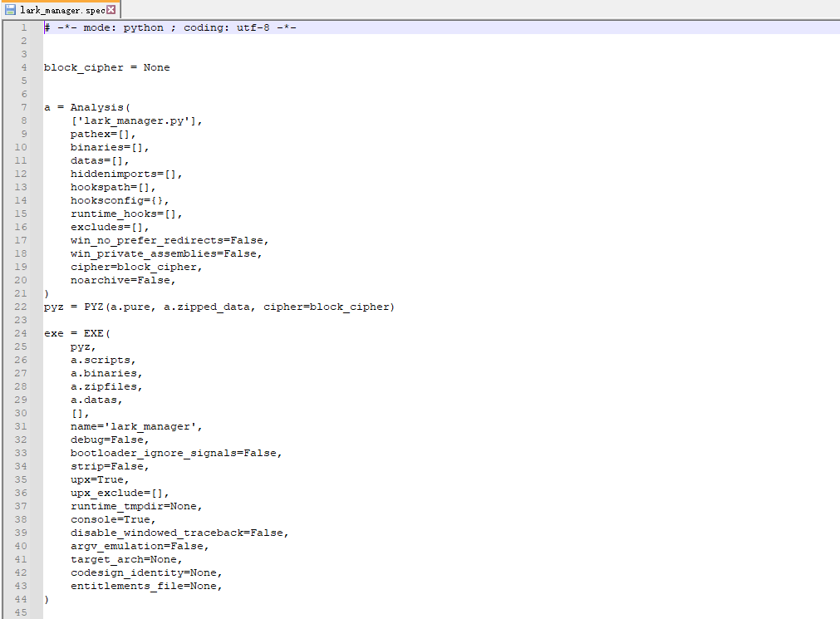Click the 'noarchive=False,' line
840x619 pixels.
pos(123,280)
